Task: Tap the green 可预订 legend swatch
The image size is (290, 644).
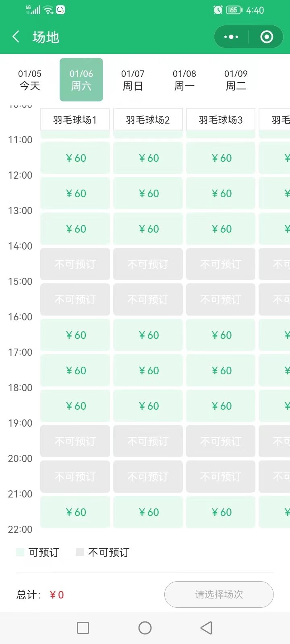Action: (20, 552)
